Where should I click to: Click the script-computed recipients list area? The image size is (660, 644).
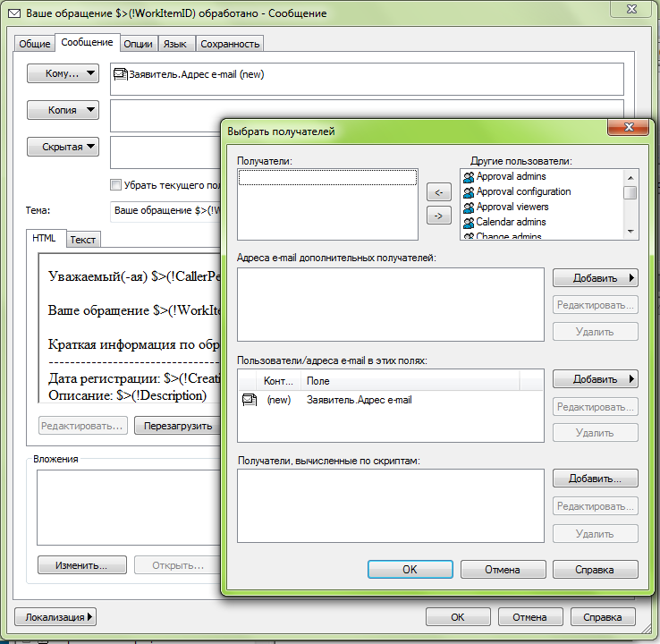(391, 506)
